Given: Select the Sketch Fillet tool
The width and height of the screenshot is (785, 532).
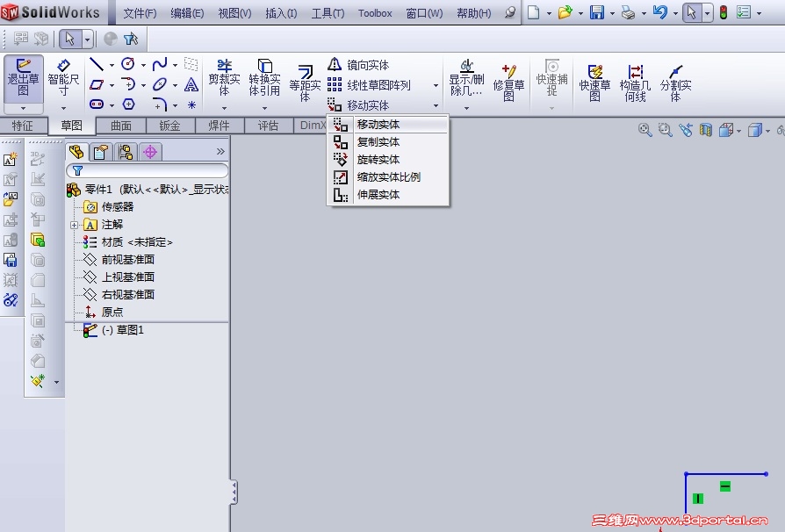Looking at the screenshot, I should coord(160,104).
